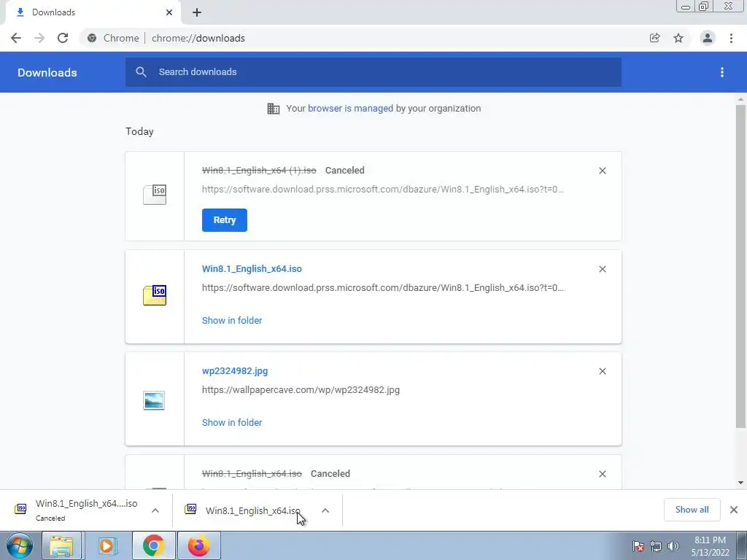
Task: Open the Chrome three-dot browser menu
Action: pyautogui.click(x=731, y=38)
